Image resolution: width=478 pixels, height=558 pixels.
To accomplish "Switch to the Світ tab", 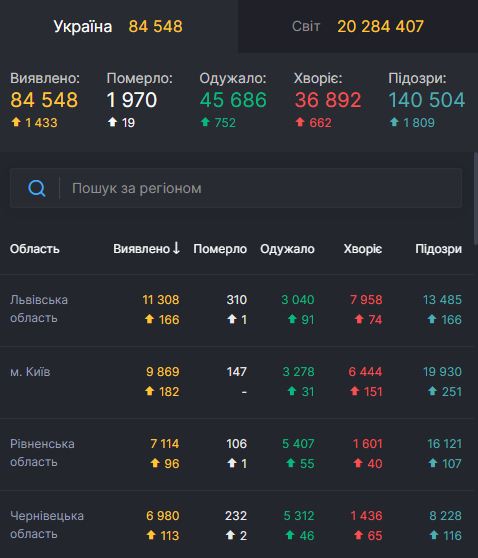I will tap(358, 26).
